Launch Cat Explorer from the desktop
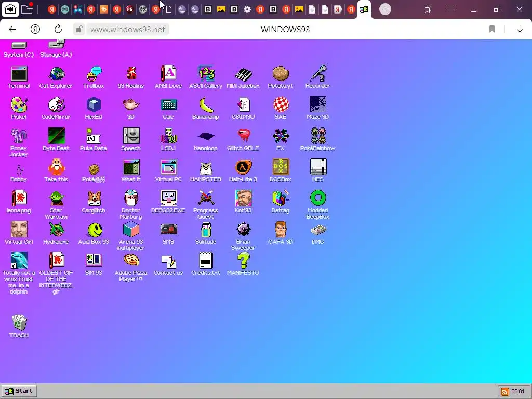The image size is (532, 399). point(56,78)
